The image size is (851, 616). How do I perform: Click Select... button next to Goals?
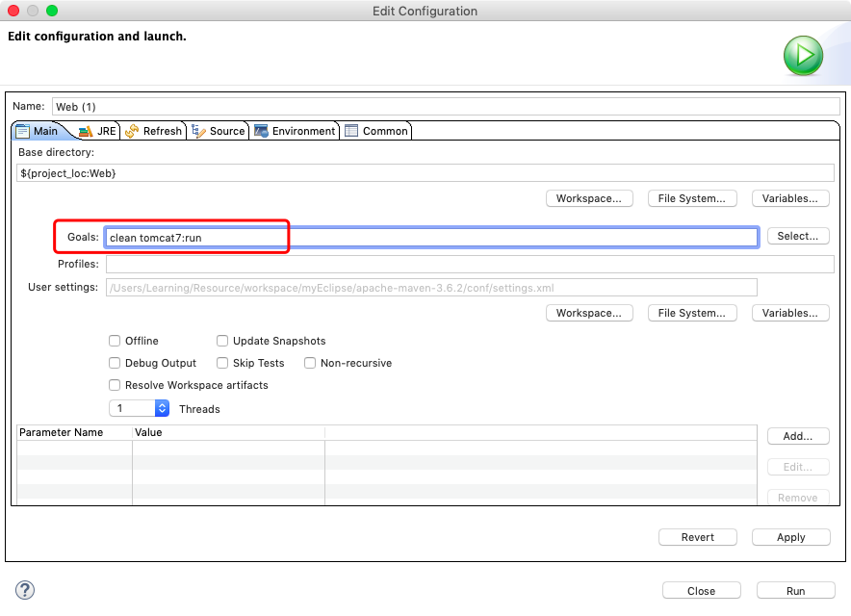tap(797, 236)
